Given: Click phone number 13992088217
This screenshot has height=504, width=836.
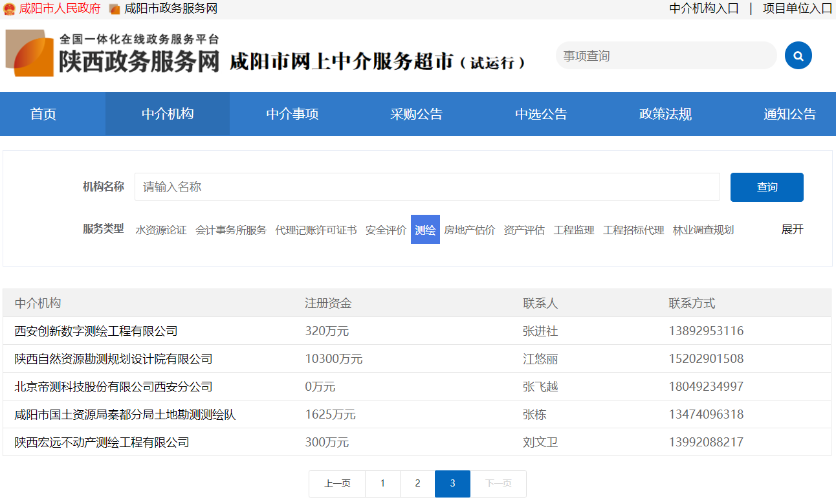Looking at the screenshot, I should 706,442.
